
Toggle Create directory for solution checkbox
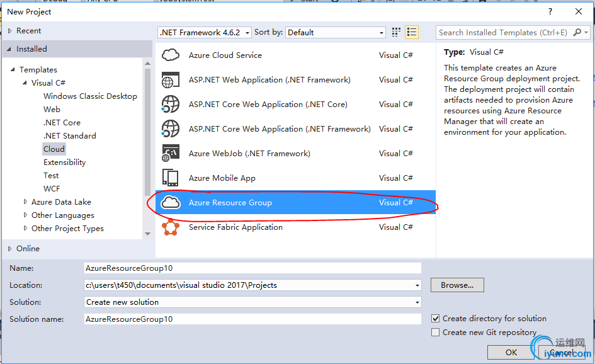coord(436,319)
